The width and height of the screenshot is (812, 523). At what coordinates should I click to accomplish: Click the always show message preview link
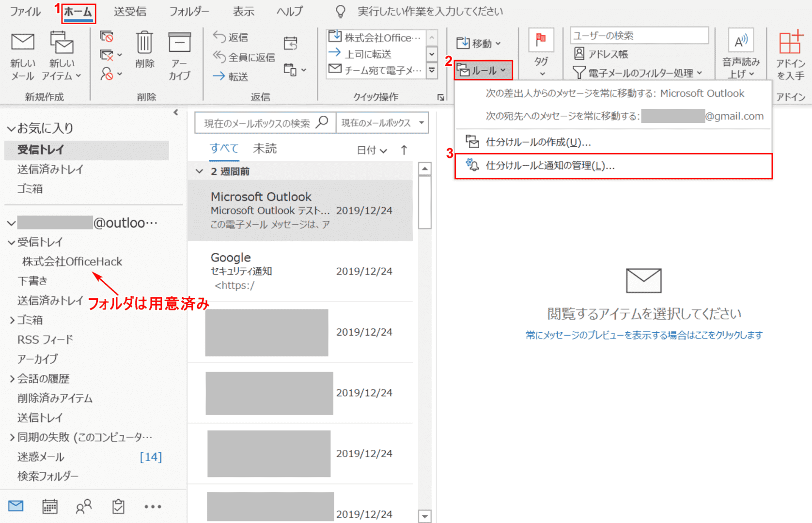[644, 335]
